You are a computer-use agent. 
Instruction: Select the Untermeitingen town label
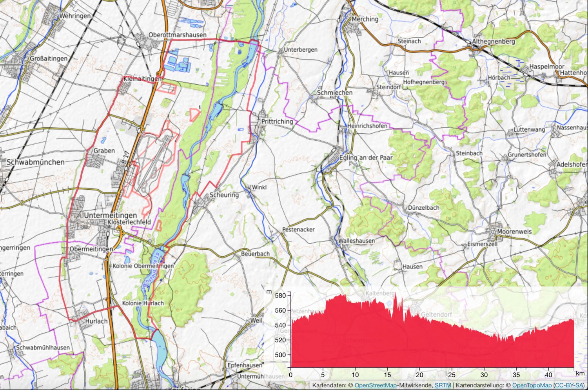pyautogui.click(x=111, y=216)
